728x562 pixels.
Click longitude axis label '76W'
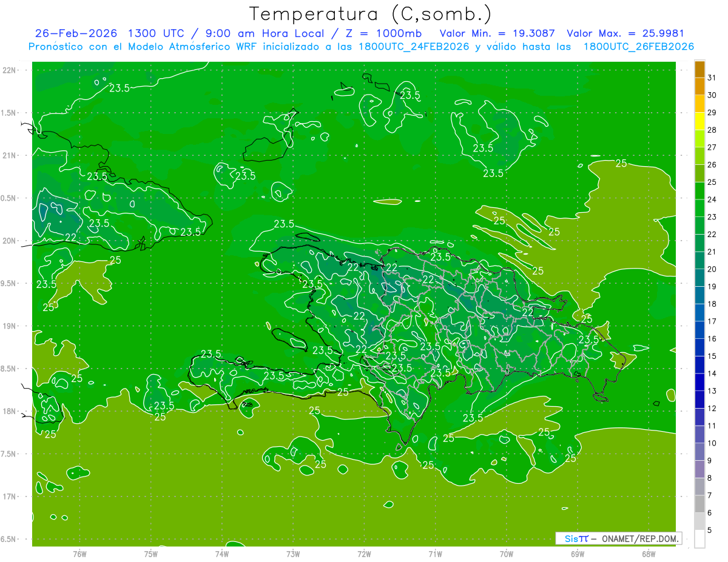(79, 554)
